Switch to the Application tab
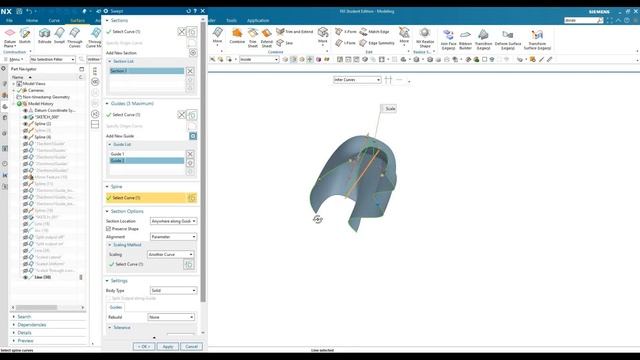The image size is (640, 360). 258,20
